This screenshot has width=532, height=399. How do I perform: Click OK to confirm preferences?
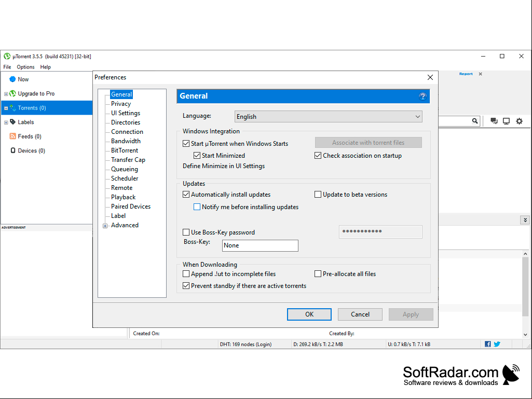coord(309,314)
